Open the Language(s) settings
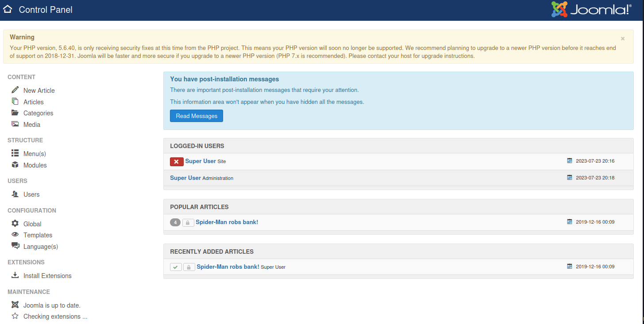 click(40, 247)
